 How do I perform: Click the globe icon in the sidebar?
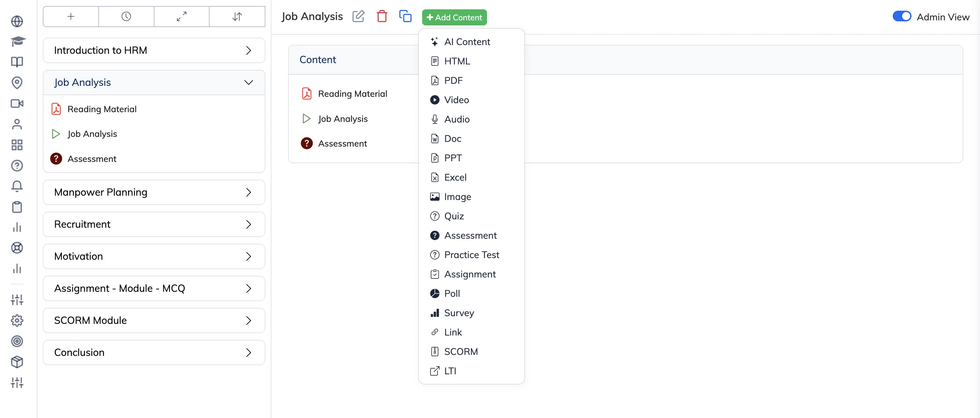(x=17, y=21)
